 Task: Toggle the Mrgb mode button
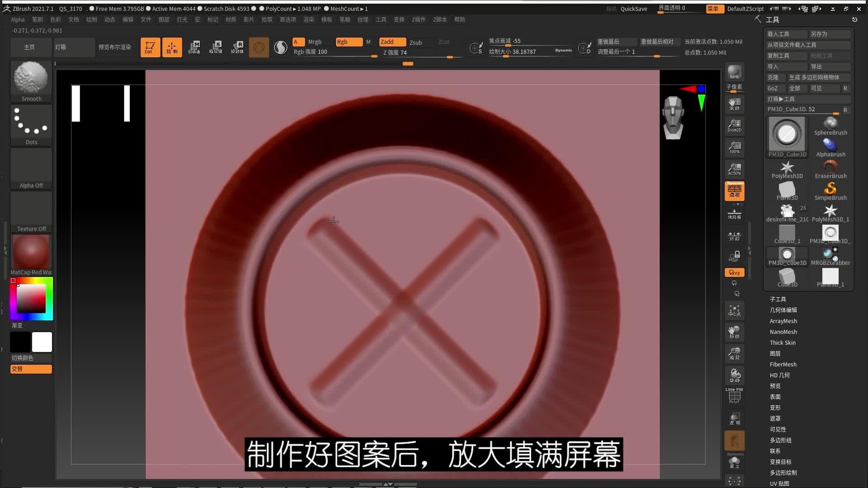coord(315,42)
